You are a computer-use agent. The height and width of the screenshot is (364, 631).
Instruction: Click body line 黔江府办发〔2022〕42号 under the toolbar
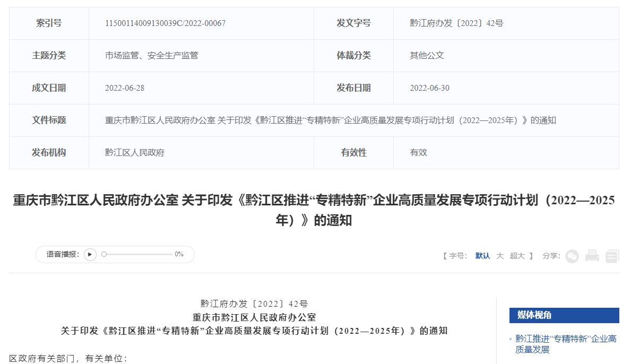click(254, 304)
